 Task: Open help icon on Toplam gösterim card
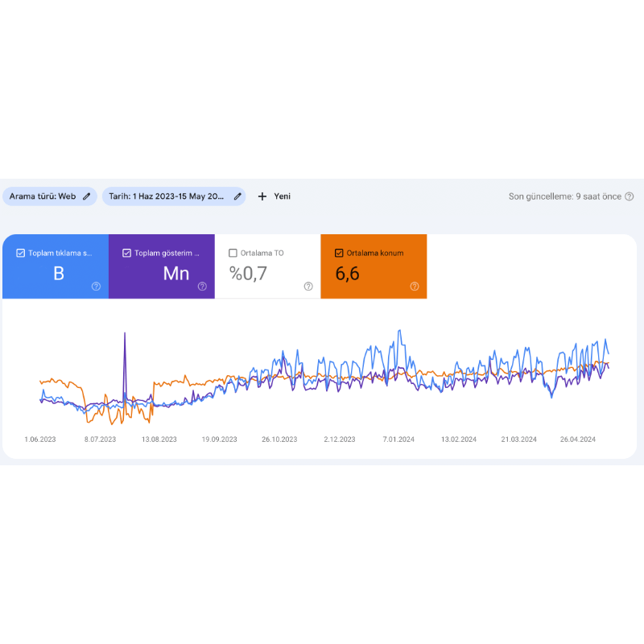pos(202,287)
